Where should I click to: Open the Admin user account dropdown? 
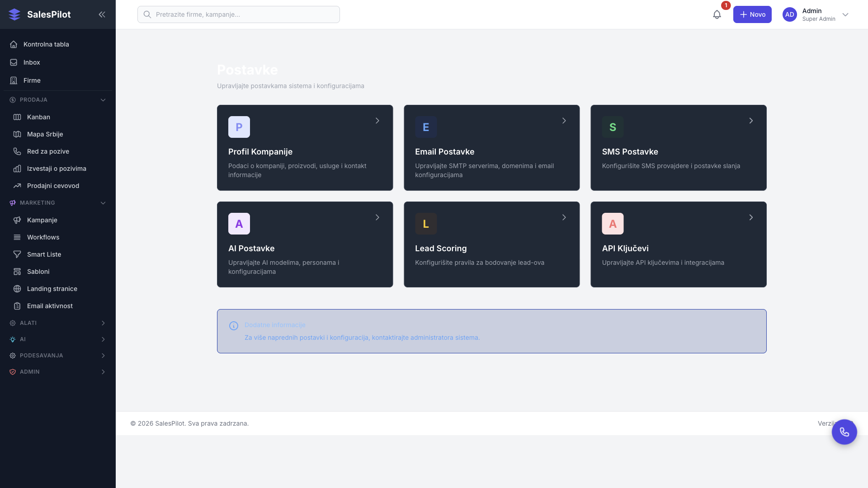point(845,14)
